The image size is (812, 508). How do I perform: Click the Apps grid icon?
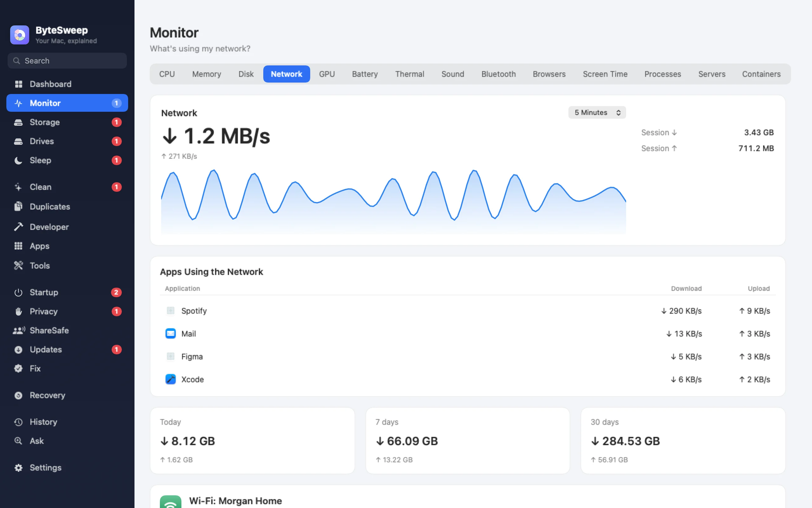coord(18,246)
